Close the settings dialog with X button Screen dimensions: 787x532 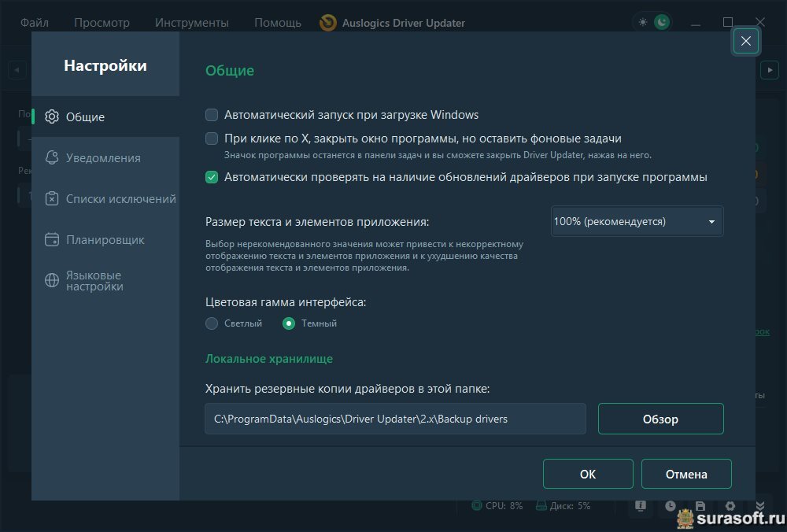point(746,42)
